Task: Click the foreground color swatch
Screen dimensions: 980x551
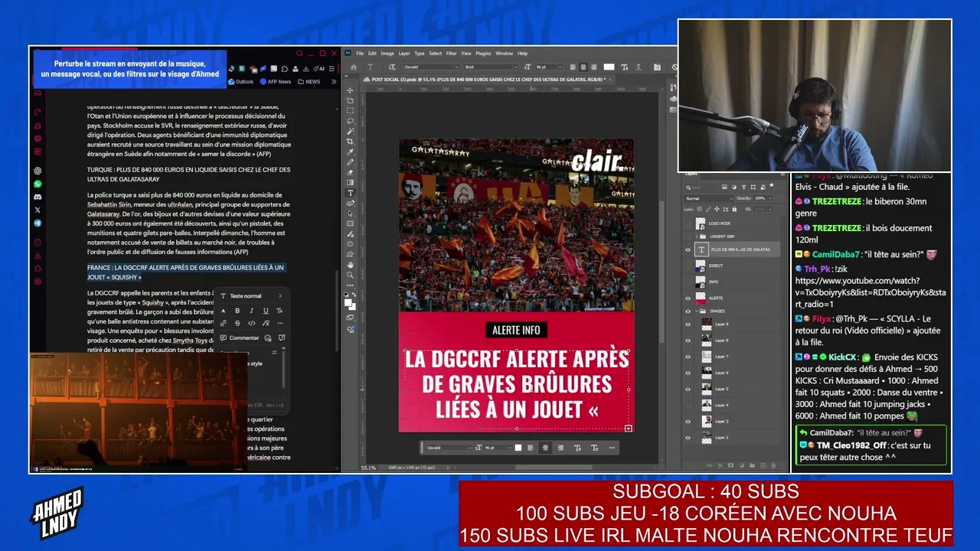Action: pos(348,303)
